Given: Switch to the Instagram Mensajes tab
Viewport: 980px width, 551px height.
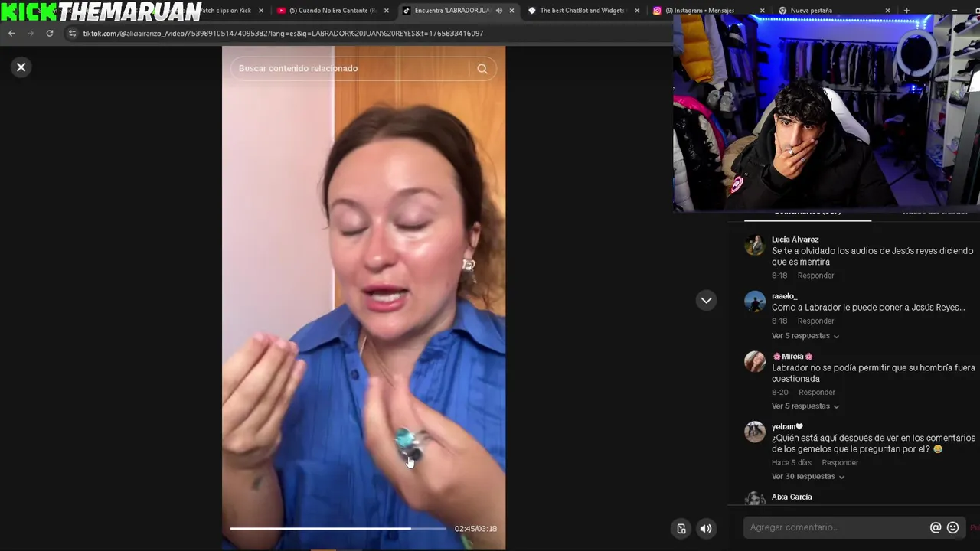Looking at the screenshot, I should click(704, 11).
